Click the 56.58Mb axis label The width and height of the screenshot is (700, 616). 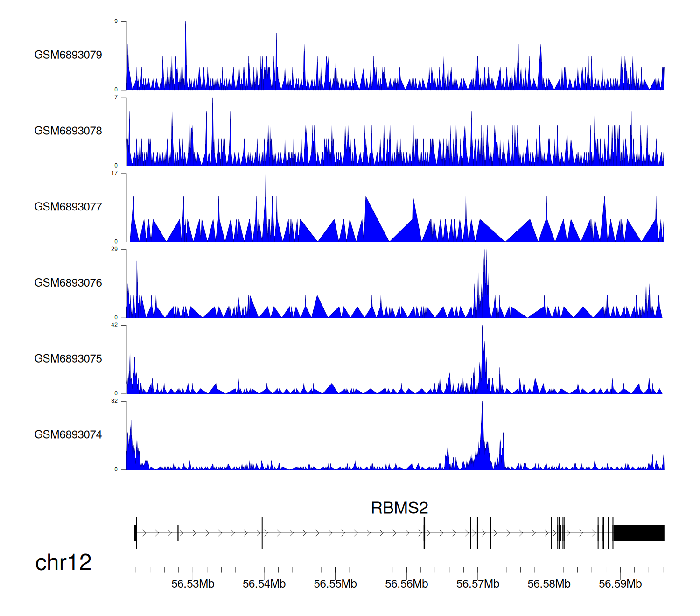[x=549, y=584]
